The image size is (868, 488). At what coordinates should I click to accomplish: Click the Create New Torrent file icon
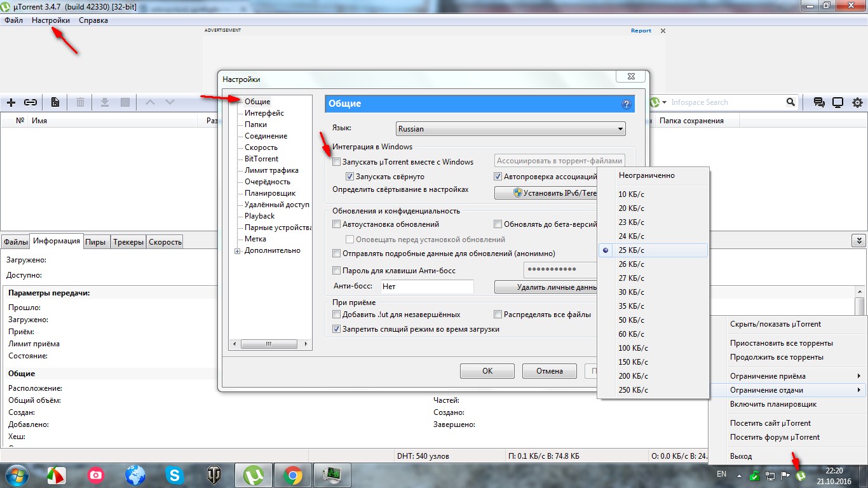click(x=55, y=102)
